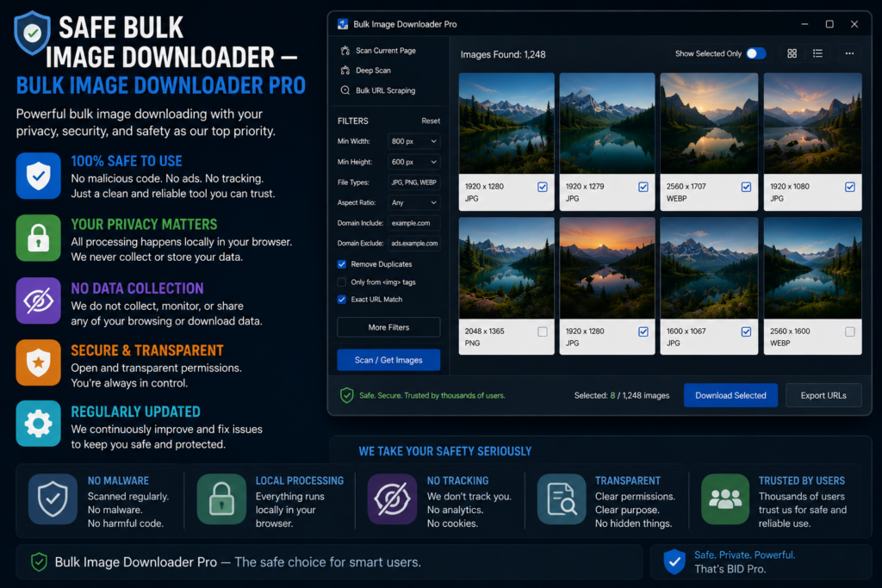This screenshot has width=882, height=588.
Task: Uncheck Remove Duplicates checkbox
Action: (x=341, y=264)
